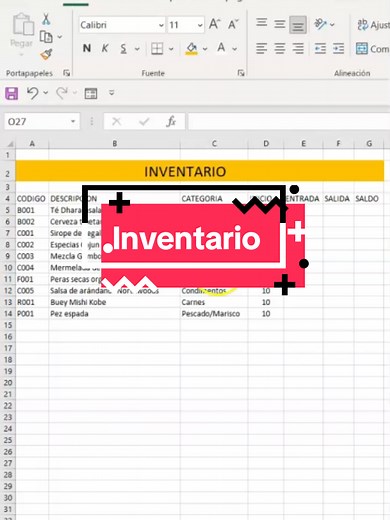Open Undo history dropdown
This screenshot has height=520, width=390.
coord(46,93)
